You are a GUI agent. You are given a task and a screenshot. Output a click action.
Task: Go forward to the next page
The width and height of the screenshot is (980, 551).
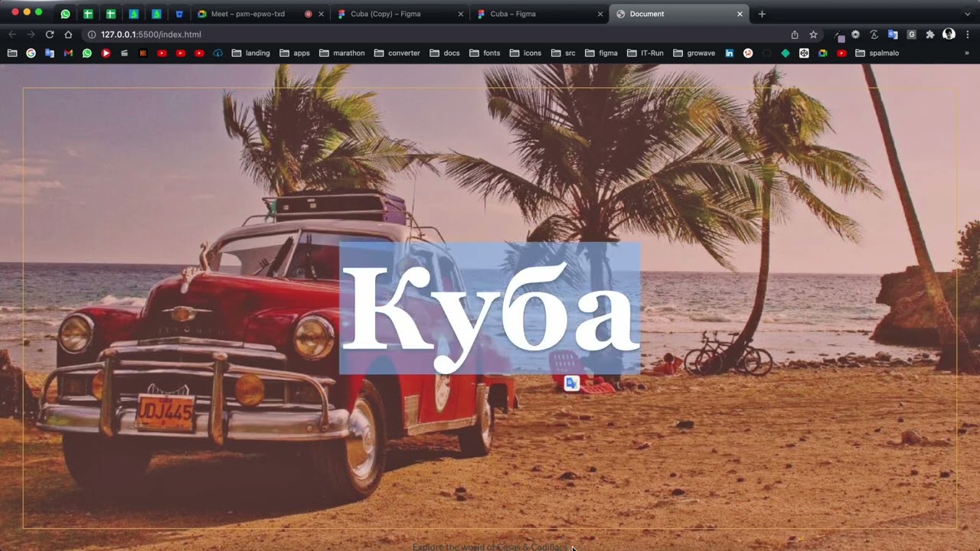31,34
